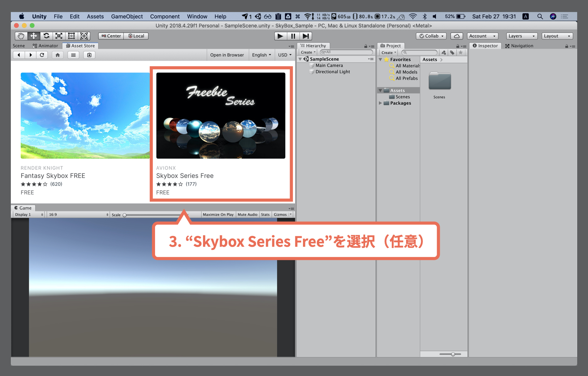The image size is (588, 376).
Task: Open the Layers dropdown
Action: (x=522, y=36)
